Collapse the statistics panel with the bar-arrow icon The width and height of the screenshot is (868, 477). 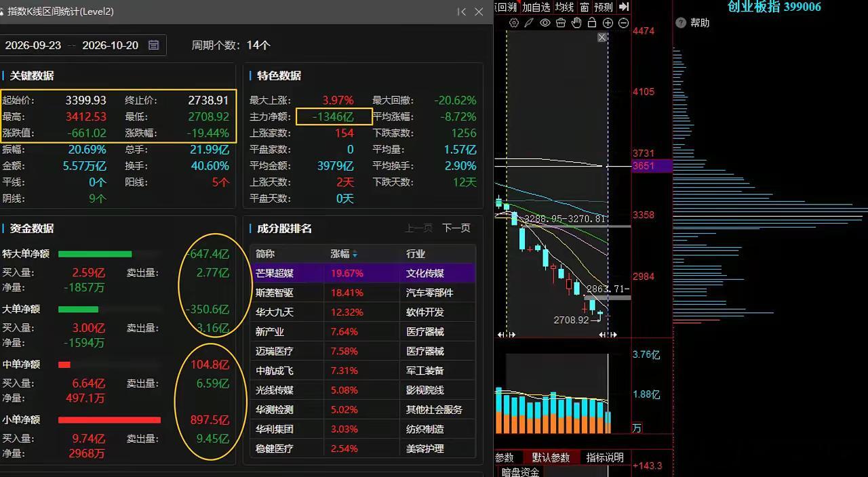coord(462,12)
